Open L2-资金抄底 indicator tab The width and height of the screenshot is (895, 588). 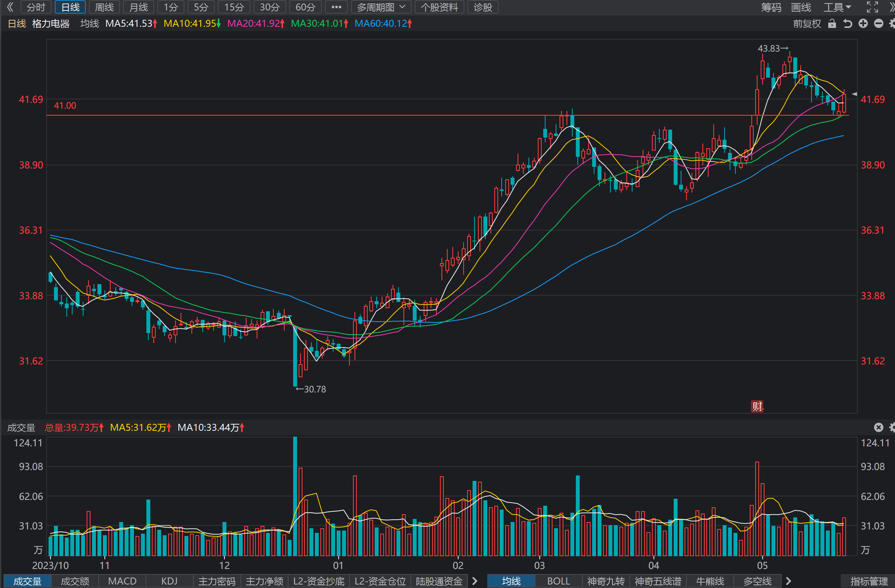[319, 581]
